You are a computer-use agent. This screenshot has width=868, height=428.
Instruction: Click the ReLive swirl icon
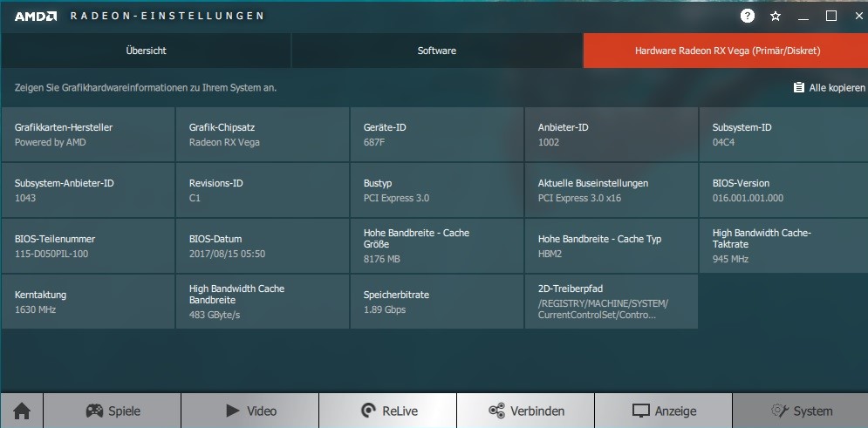click(x=367, y=411)
